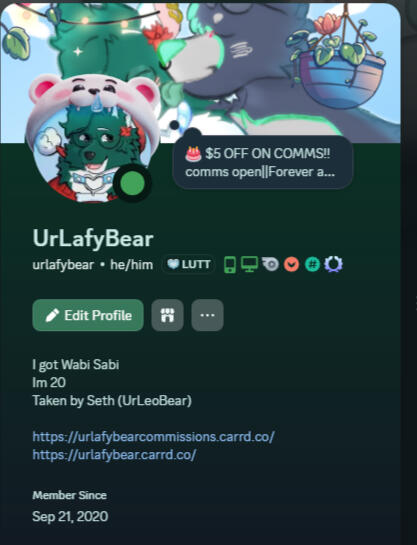The image size is (417, 545).
Task: Click the he/him pronouns text
Action: [132, 265]
